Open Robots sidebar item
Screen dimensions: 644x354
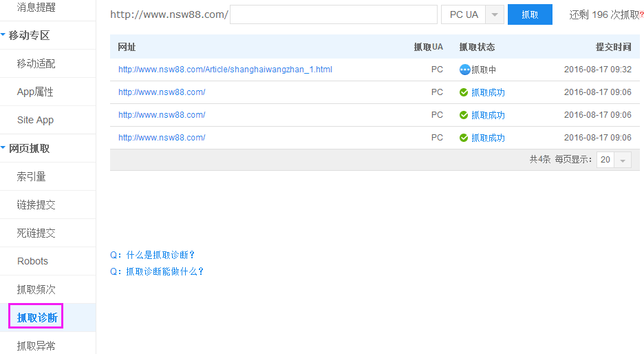33,261
